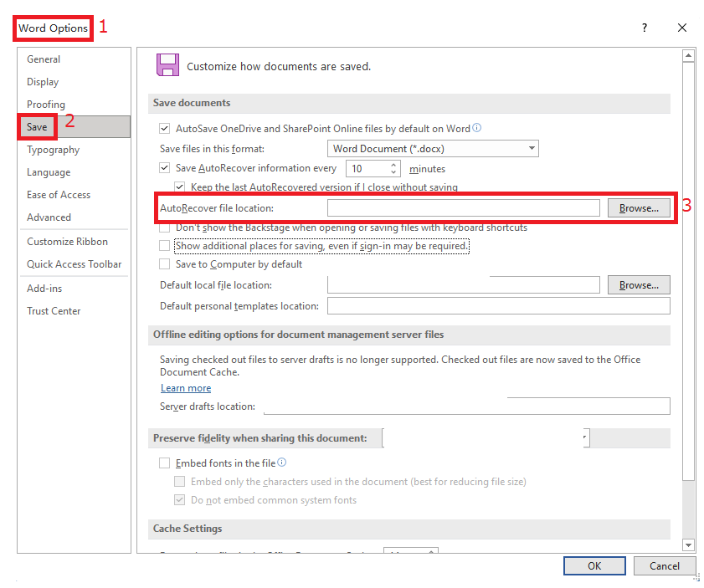704x588 pixels.
Task: Click the Cancel button
Action: pyautogui.click(x=665, y=566)
